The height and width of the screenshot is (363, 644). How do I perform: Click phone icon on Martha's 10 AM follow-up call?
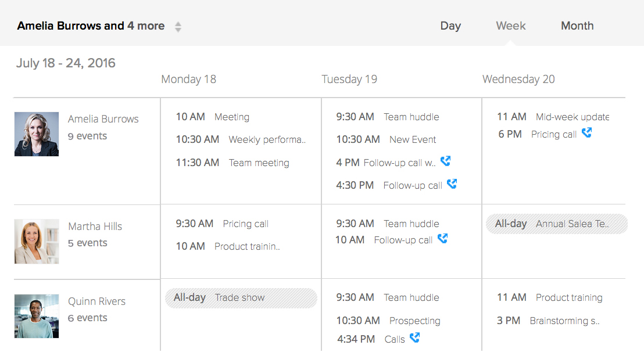(x=442, y=239)
